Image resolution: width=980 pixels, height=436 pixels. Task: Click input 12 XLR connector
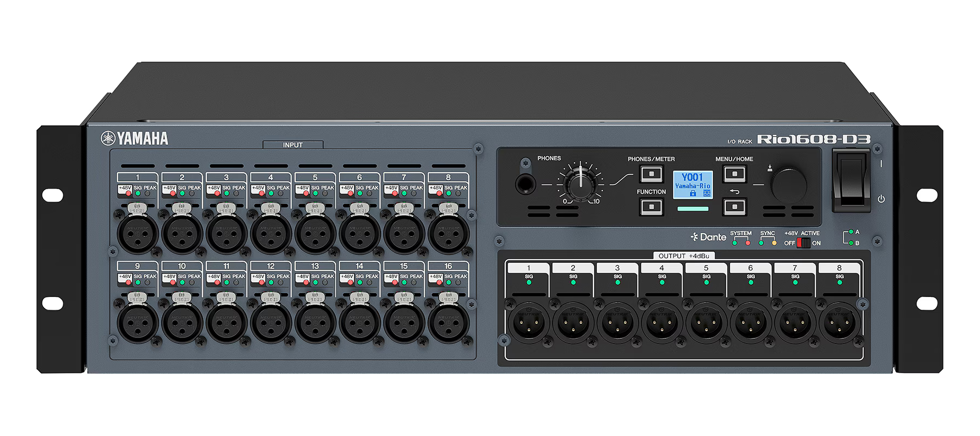[x=271, y=323]
